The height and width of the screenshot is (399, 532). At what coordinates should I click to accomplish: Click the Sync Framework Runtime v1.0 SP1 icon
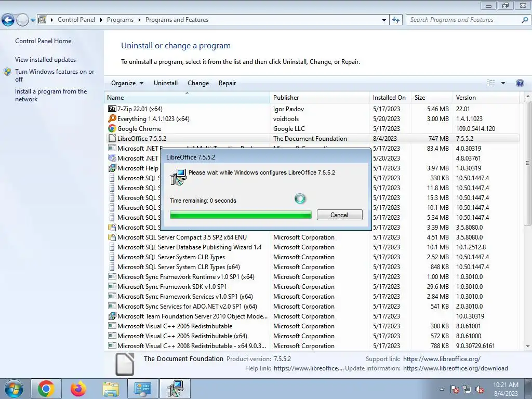[x=112, y=277]
